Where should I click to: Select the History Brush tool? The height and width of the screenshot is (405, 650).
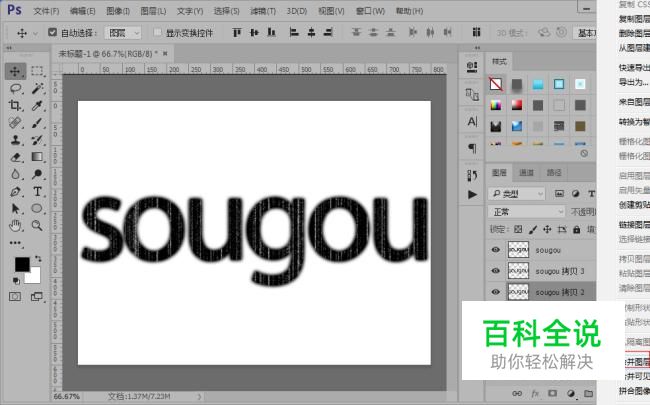[37, 140]
